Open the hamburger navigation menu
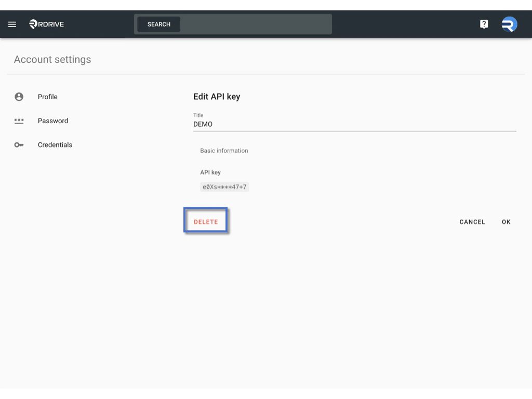This screenshot has width=532, height=399. (12, 24)
